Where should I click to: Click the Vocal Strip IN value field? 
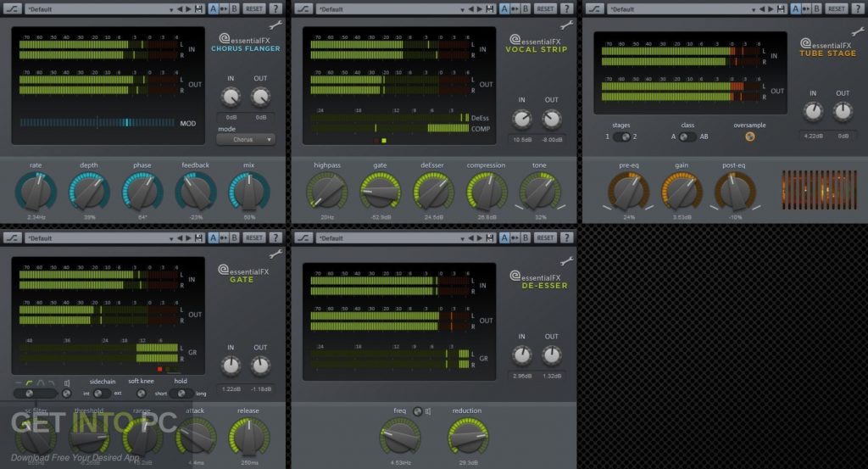click(x=522, y=140)
